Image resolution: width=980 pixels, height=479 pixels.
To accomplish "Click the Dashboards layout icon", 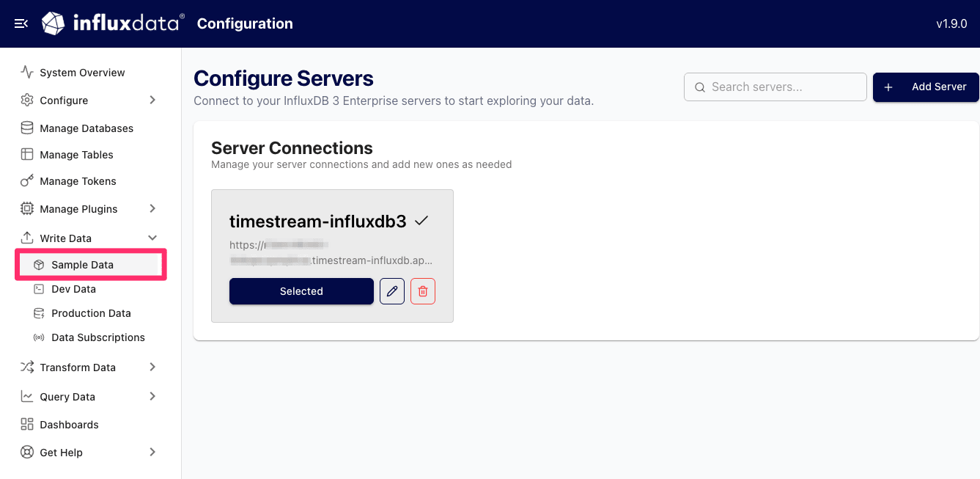I will pyautogui.click(x=27, y=424).
